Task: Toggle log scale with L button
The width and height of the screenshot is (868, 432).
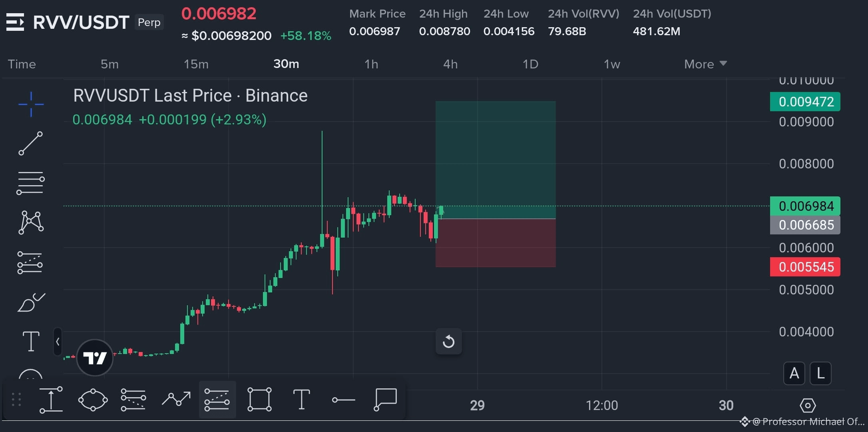Action: click(x=820, y=374)
